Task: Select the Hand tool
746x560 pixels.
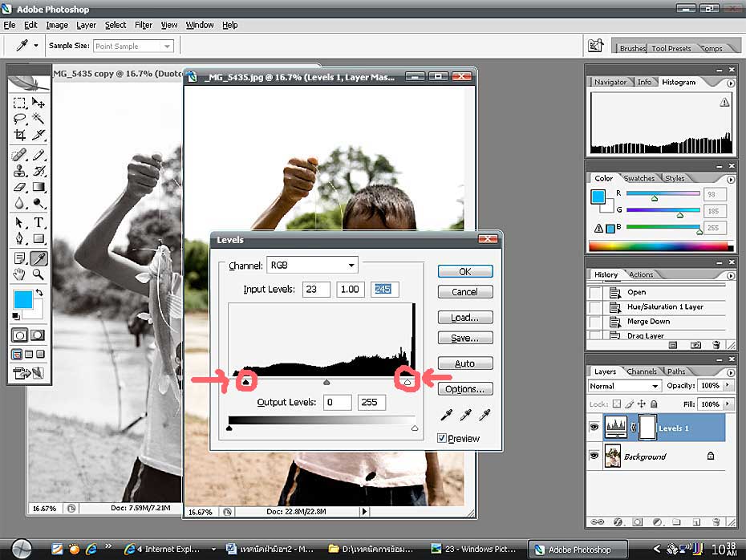Action: [x=19, y=274]
